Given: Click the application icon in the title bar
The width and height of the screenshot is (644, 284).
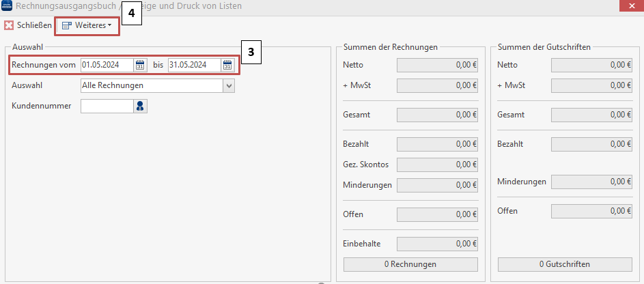Looking at the screenshot, I should (x=7, y=5).
